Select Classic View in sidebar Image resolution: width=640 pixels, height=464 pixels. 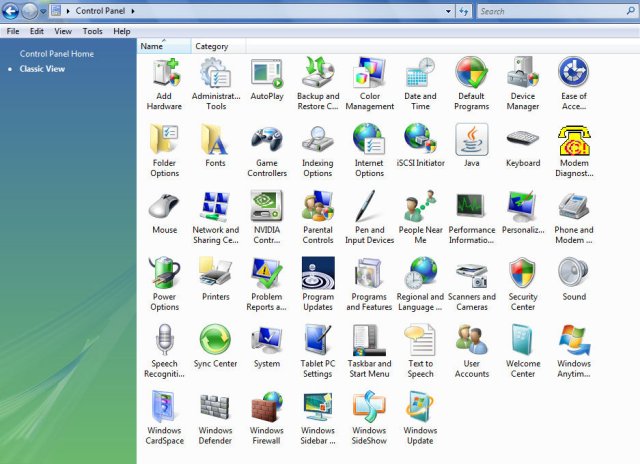pyautogui.click(x=42, y=69)
